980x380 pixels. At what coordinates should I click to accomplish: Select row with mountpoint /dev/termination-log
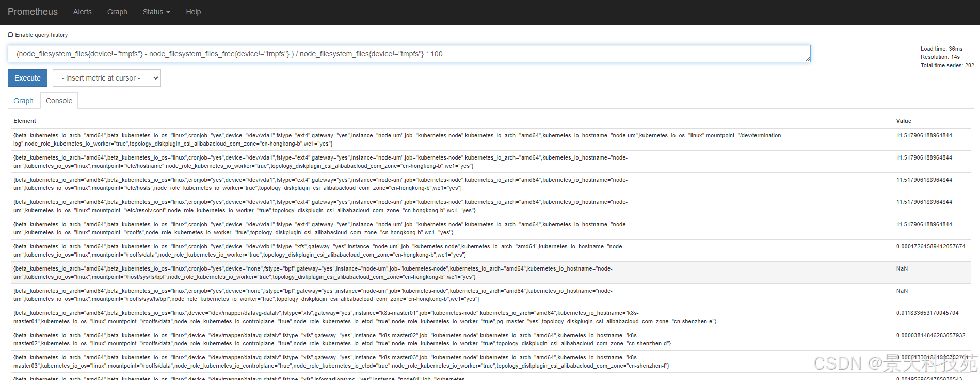pos(491,139)
